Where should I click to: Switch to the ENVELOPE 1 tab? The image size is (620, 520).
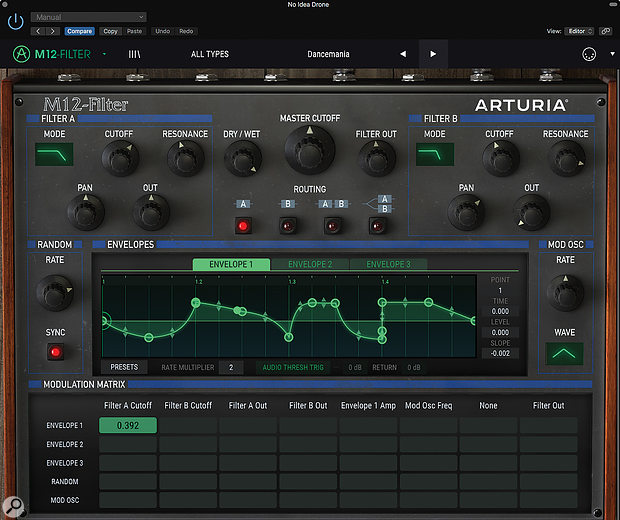(231, 264)
